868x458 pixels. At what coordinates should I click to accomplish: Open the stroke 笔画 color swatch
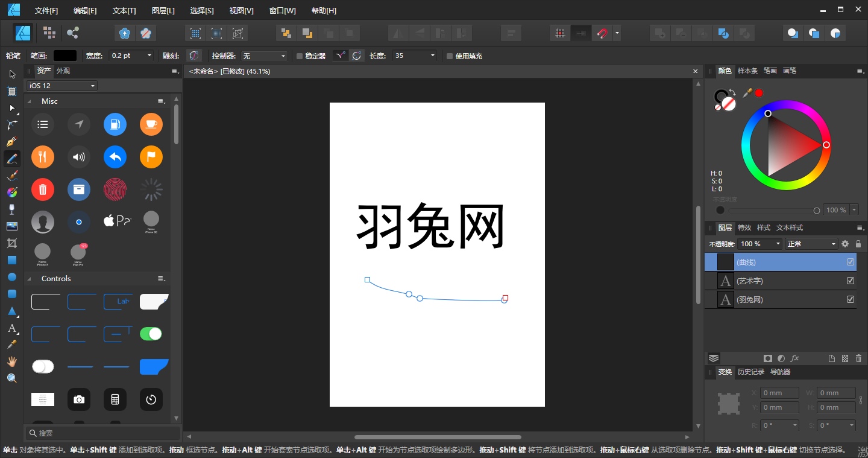tap(65, 56)
